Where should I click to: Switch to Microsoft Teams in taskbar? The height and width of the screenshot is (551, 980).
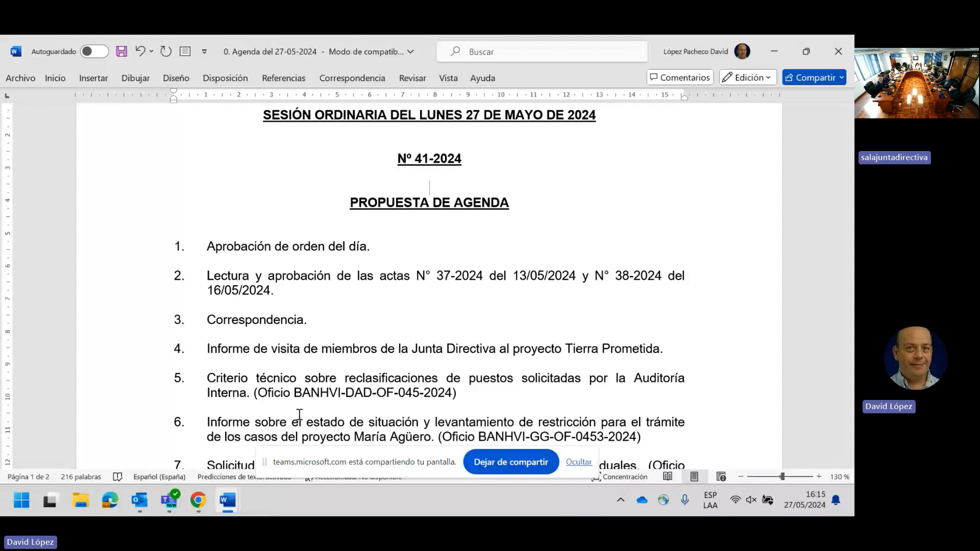pyautogui.click(x=169, y=499)
